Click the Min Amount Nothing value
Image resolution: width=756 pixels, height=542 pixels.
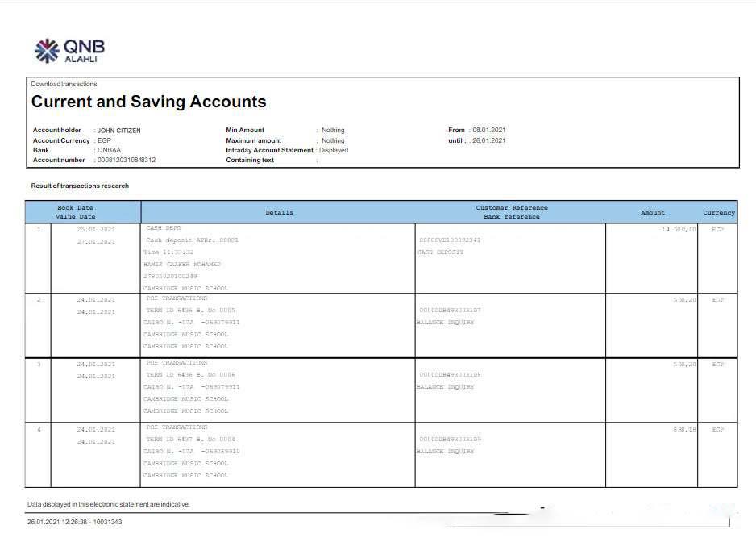click(333, 131)
